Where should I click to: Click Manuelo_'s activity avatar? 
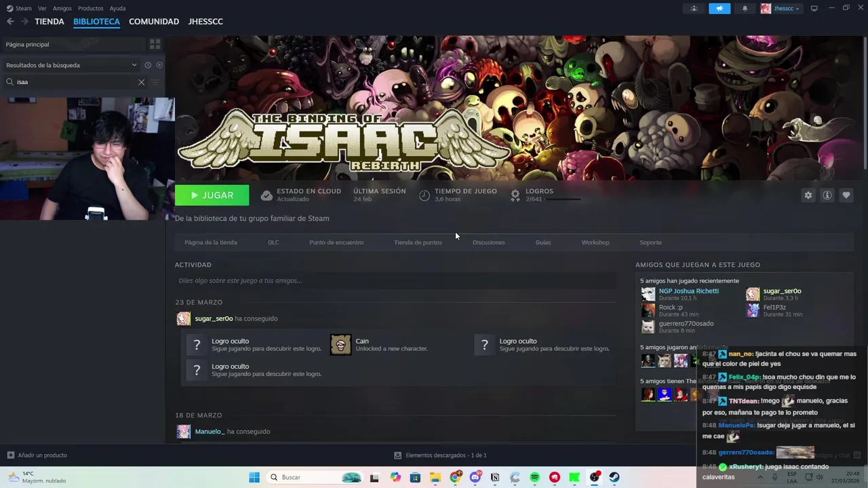[183, 432]
